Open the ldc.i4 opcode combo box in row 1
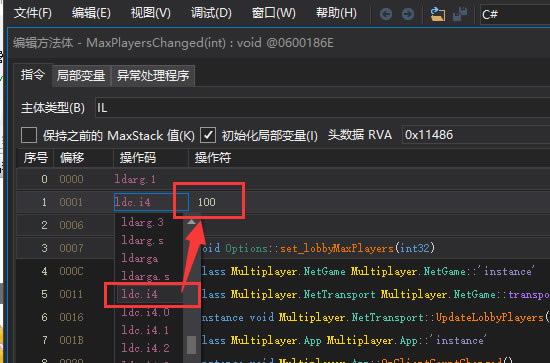The height and width of the screenshot is (363, 550). tap(152, 202)
